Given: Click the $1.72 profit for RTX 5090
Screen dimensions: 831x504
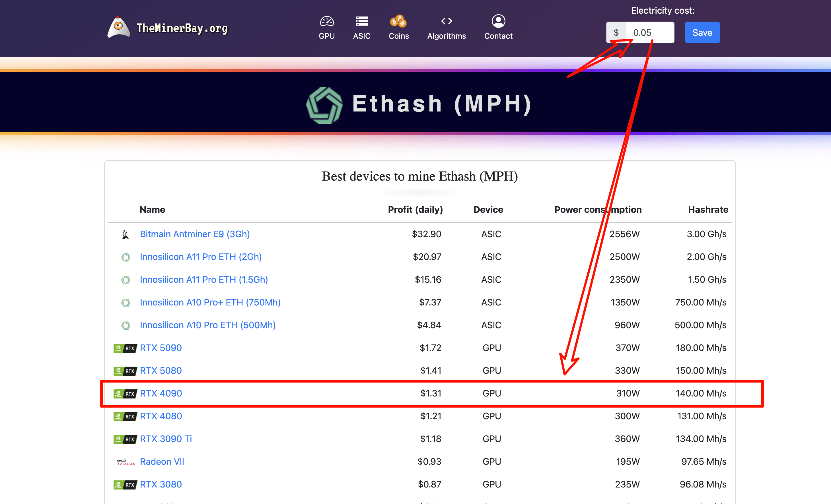Looking at the screenshot, I should pyautogui.click(x=430, y=348).
